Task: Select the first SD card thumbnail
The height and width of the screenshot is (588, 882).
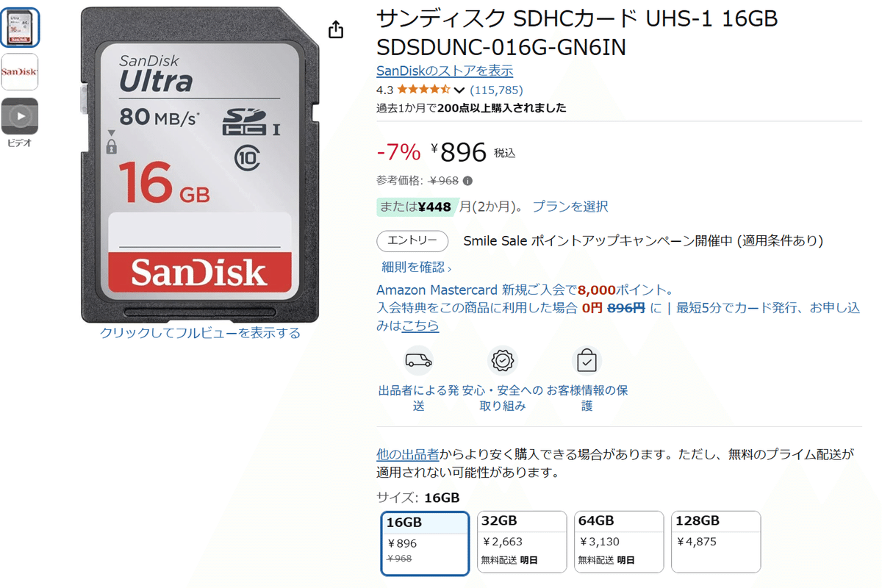Action: (x=20, y=27)
